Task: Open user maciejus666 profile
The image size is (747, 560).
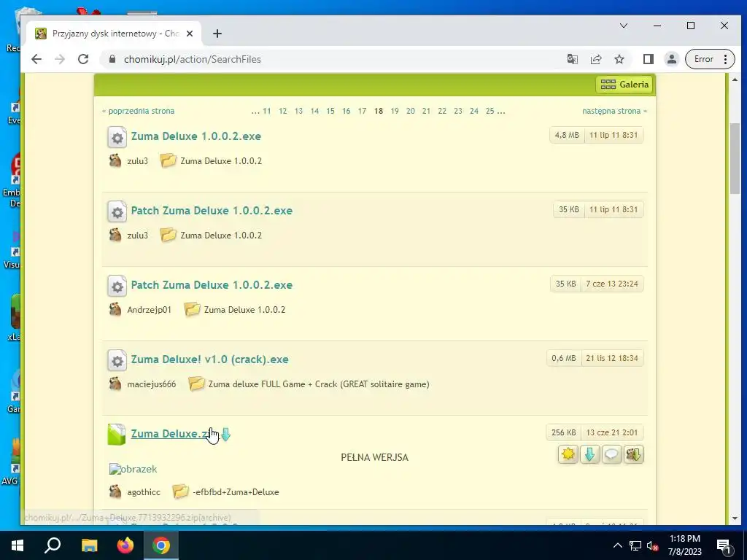Action: 151,384
